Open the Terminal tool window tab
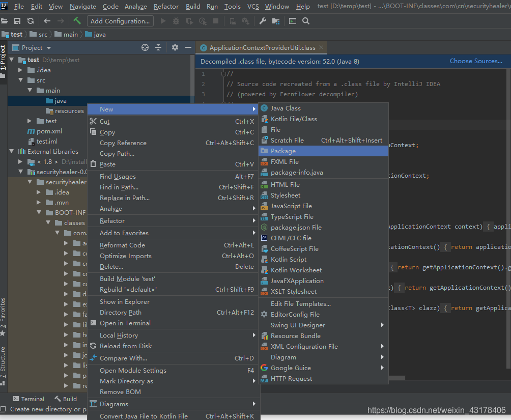 coord(29,399)
